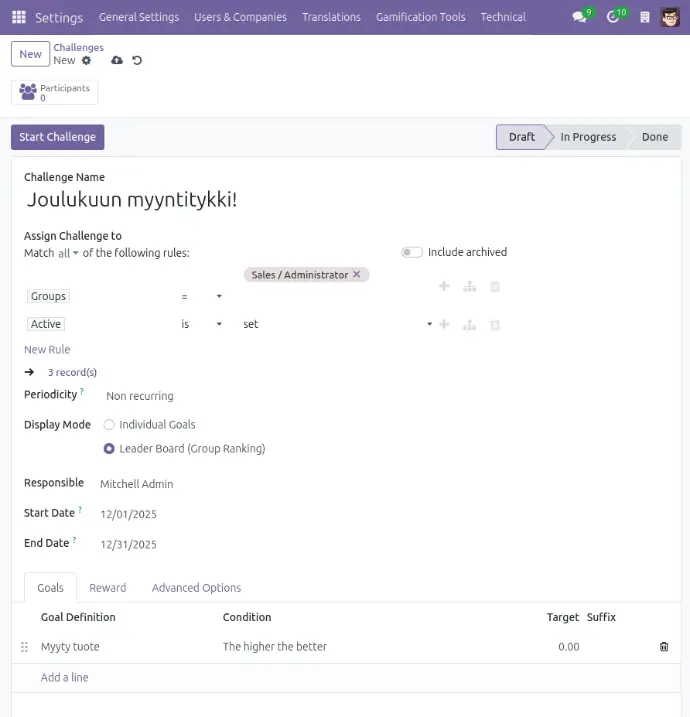The width and height of the screenshot is (690, 717).
Task: Switch to the Reward tab
Action: (x=107, y=588)
